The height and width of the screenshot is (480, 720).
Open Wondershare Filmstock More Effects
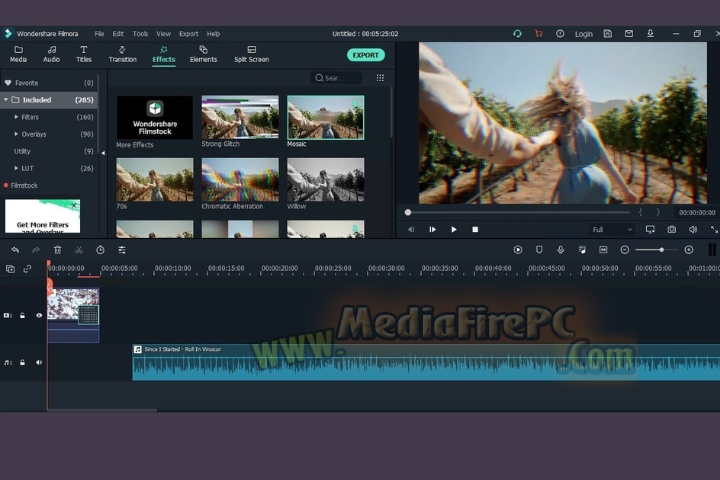click(155, 118)
